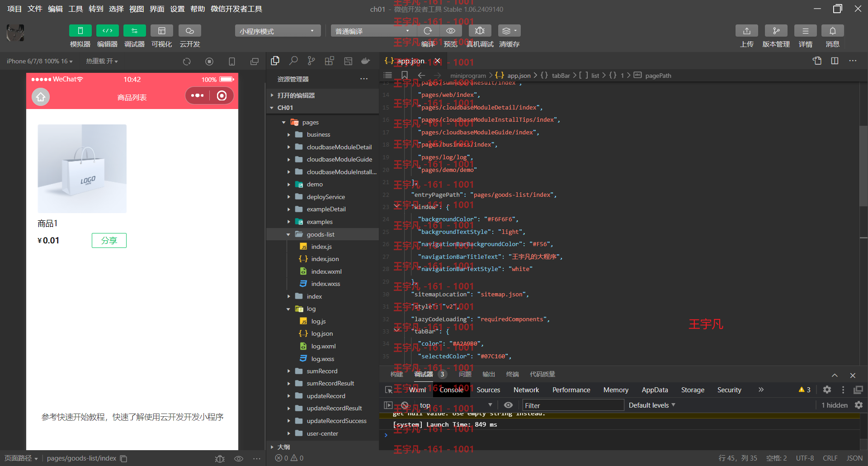
Task: Toggle the console live expression eye
Action: [508, 405]
